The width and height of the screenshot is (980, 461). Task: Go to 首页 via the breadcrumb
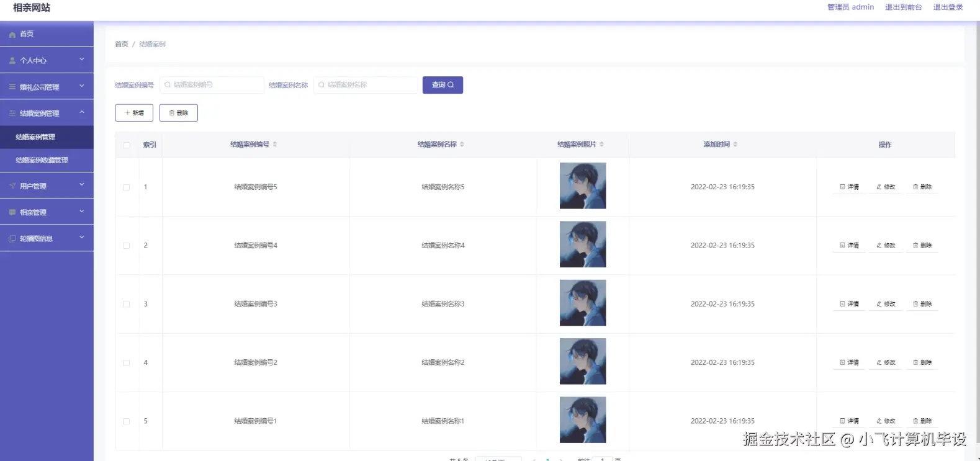122,44
